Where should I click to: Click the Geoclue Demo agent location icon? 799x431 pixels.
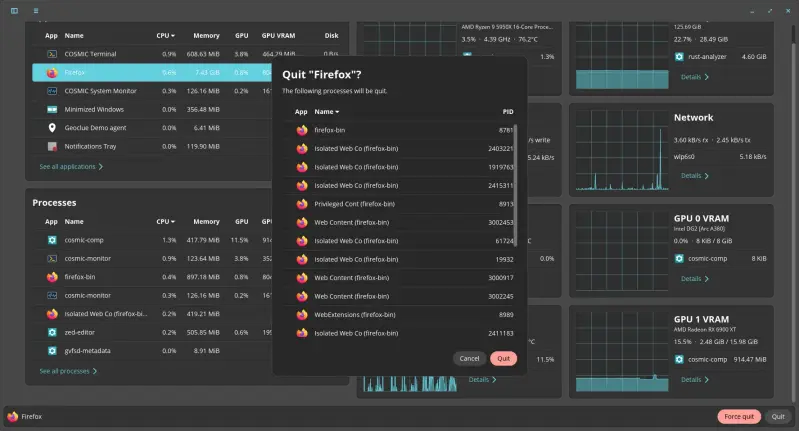point(52,128)
